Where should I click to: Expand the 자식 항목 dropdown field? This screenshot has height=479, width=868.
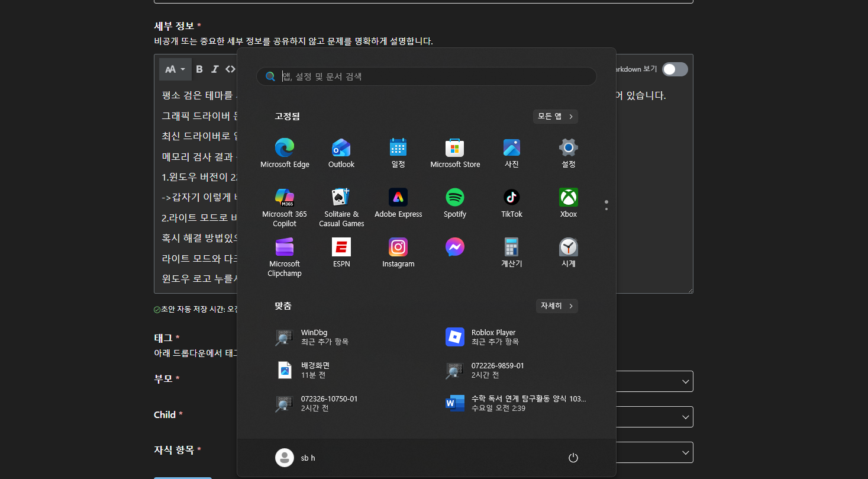[654, 452]
